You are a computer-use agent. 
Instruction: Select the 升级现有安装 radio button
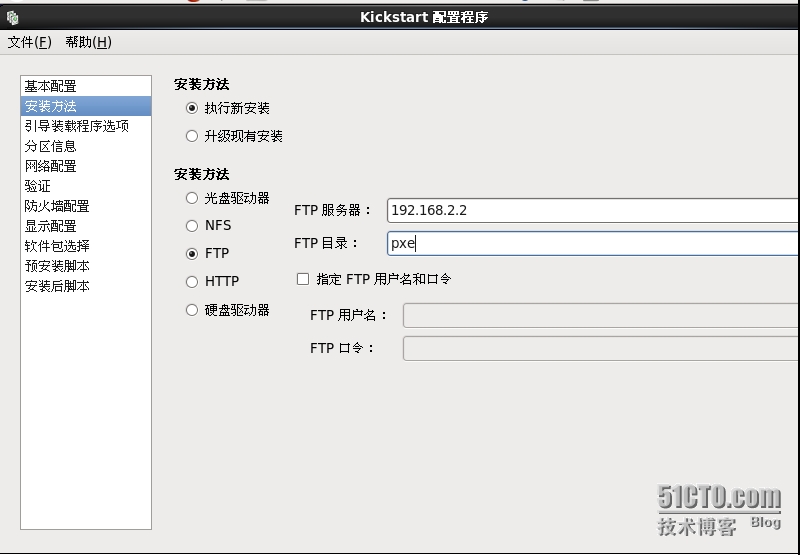point(192,136)
